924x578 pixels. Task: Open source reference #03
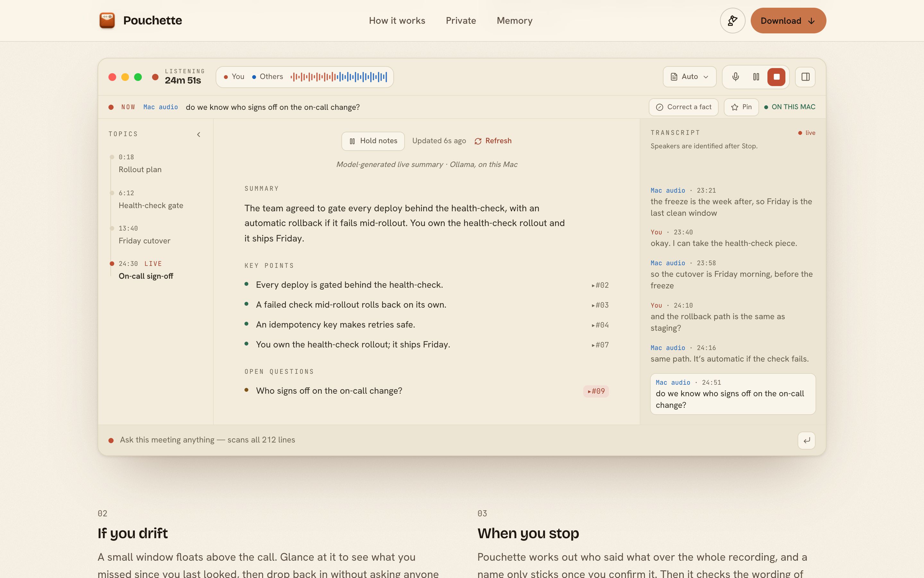(600, 305)
